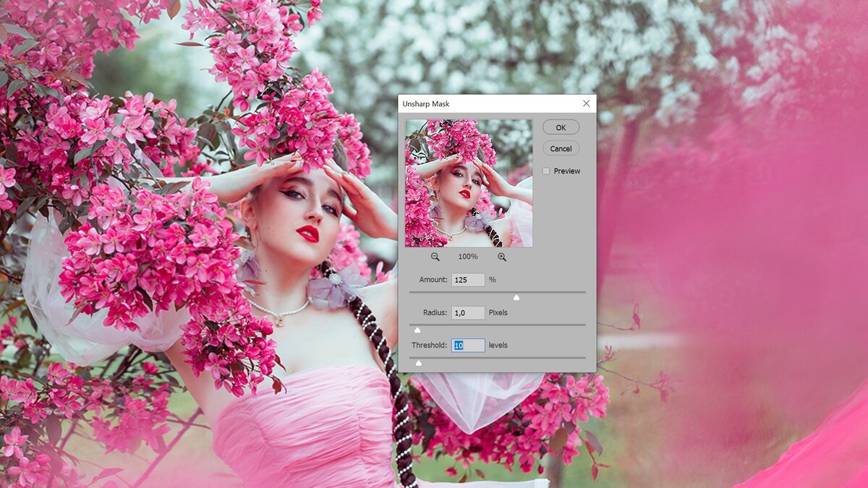Click the Amount label
Screen dimensions: 868x488
(434, 280)
